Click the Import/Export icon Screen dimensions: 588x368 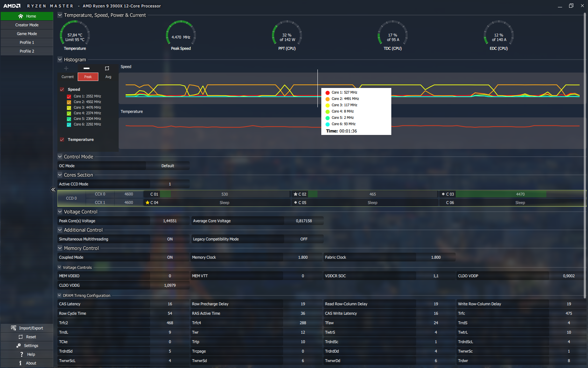(x=14, y=328)
